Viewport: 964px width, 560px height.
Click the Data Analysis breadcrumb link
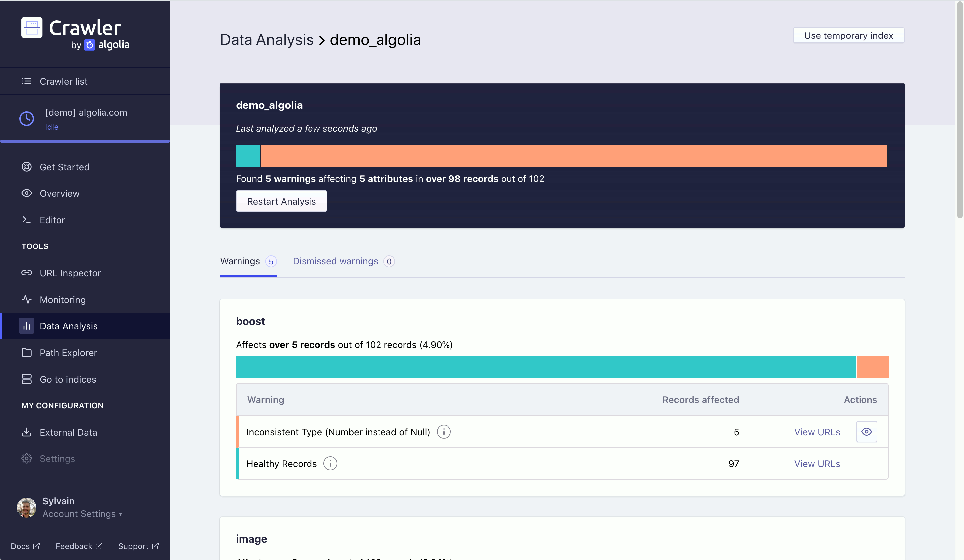[x=267, y=40]
